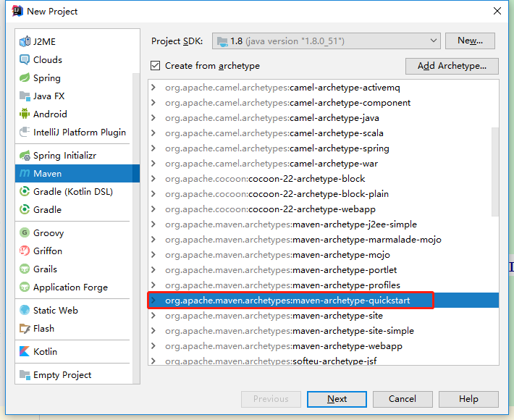Click the Gradle icon in list
514x420 pixels.
click(x=25, y=209)
